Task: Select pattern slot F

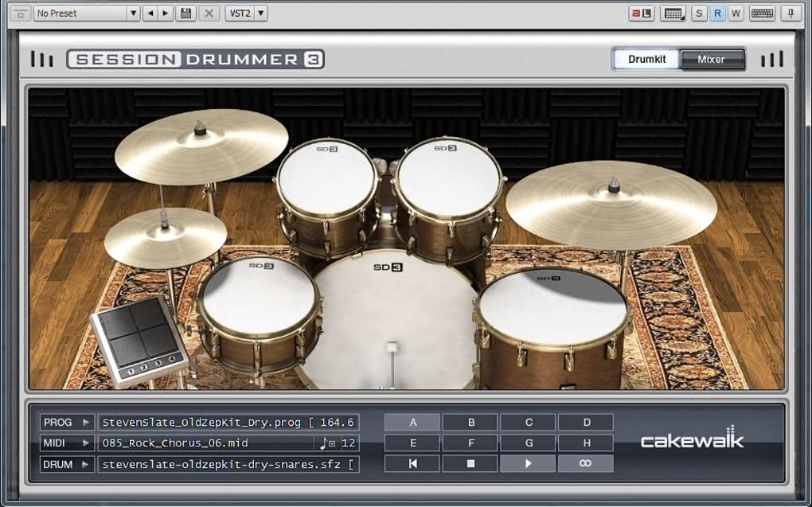Action: (470, 443)
